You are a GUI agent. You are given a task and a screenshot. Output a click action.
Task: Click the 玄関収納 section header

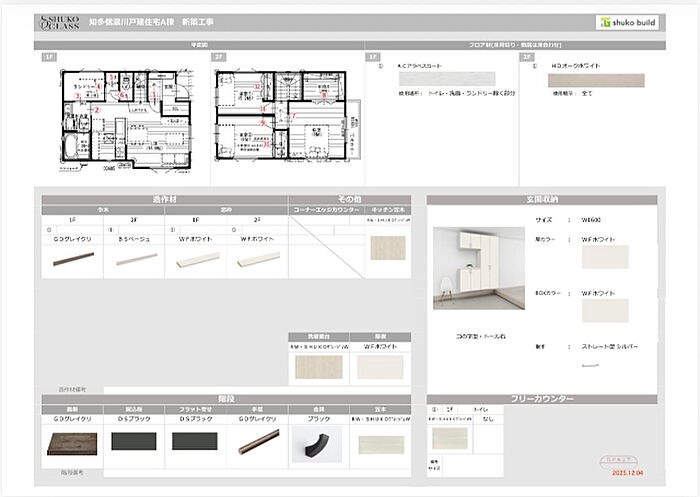[541, 200]
